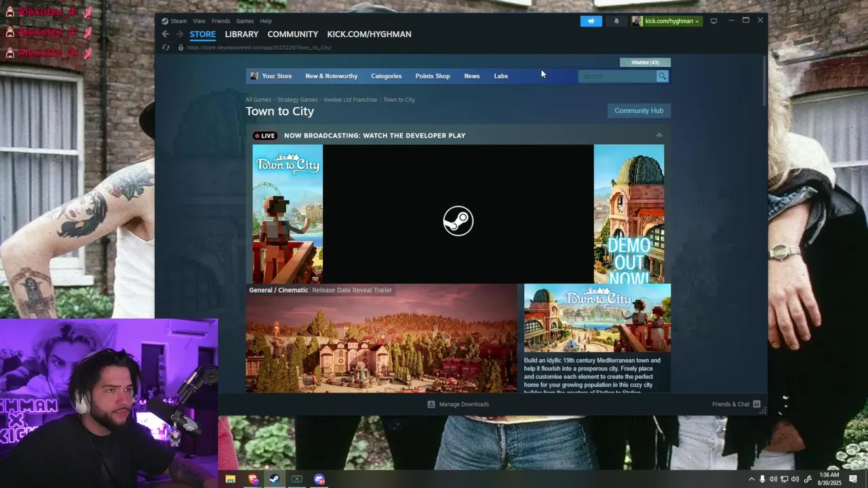Open the Kwalee Ltd Franchise breadcrumb
Image resolution: width=868 pixels, height=488 pixels.
(351, 100)
